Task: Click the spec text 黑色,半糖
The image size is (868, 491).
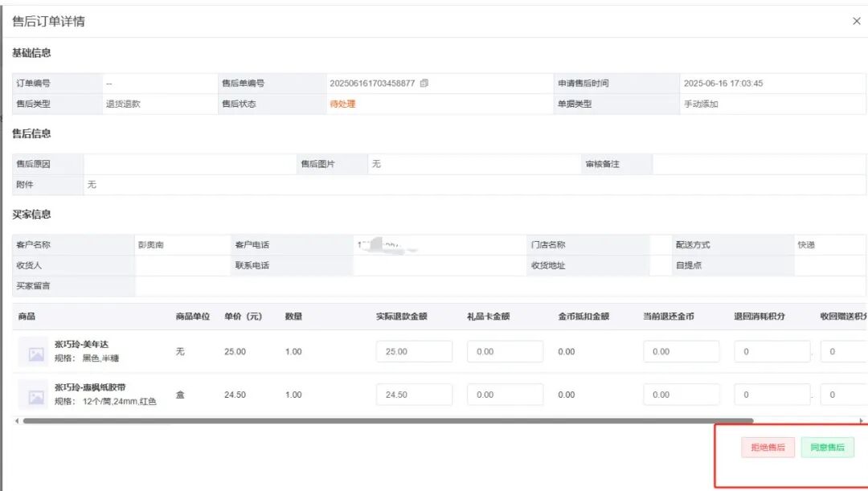Action: point(100,358)
